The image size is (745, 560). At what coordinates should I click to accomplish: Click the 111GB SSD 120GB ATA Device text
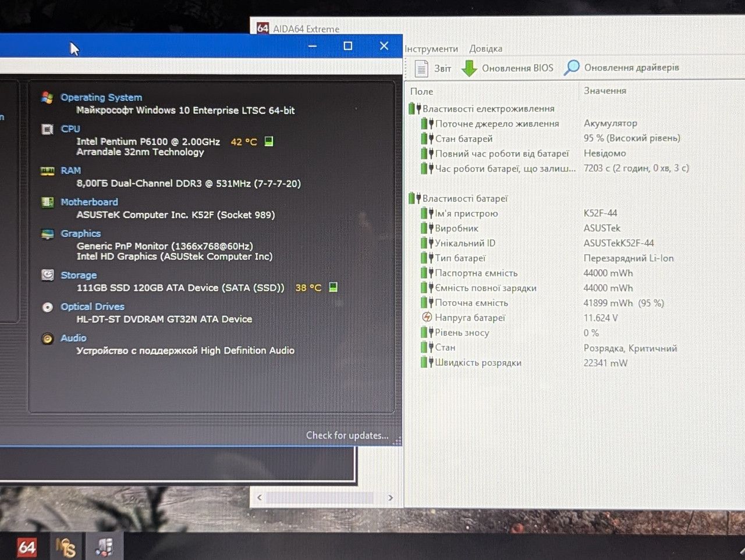click(x=180, y=287)
